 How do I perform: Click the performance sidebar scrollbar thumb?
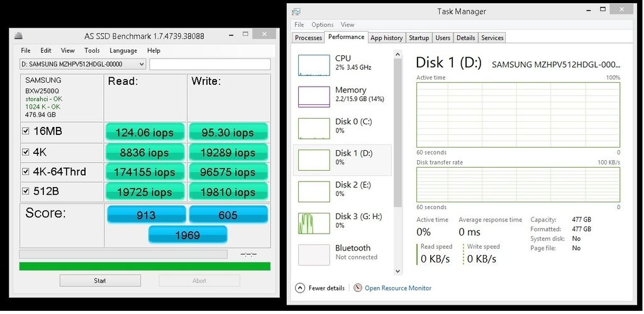397,133
